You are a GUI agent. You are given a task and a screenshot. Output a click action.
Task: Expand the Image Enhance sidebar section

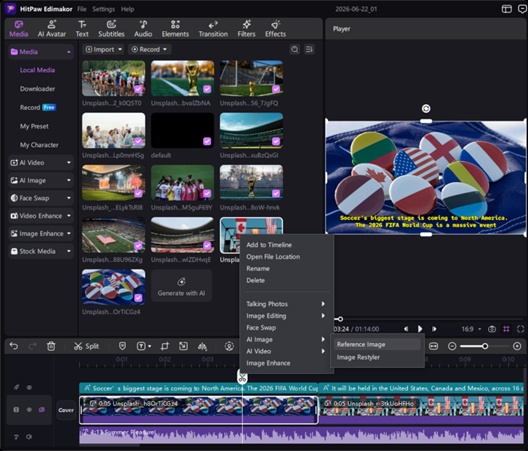(x=41, y=233)
